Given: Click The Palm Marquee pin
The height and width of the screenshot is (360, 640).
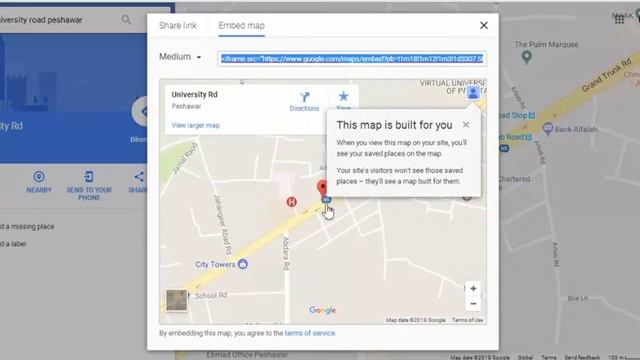Looking at the screenshot, I should (x=527, y=57).
